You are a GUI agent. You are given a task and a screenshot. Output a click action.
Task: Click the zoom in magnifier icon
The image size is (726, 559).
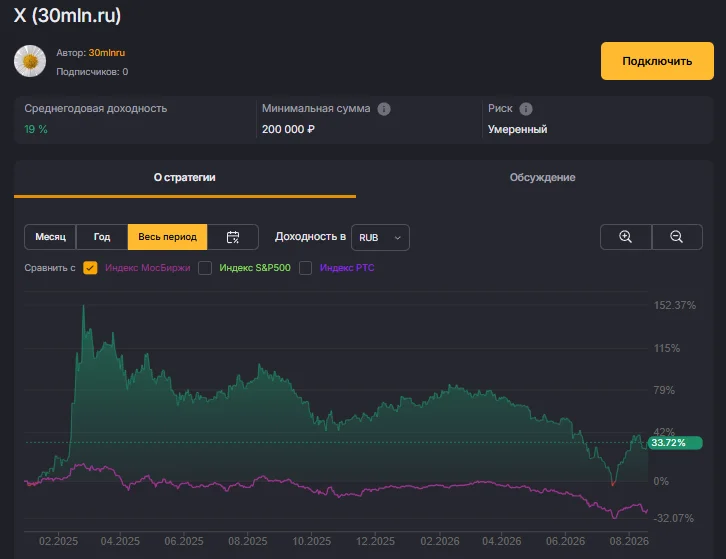[x=626, y=237]
